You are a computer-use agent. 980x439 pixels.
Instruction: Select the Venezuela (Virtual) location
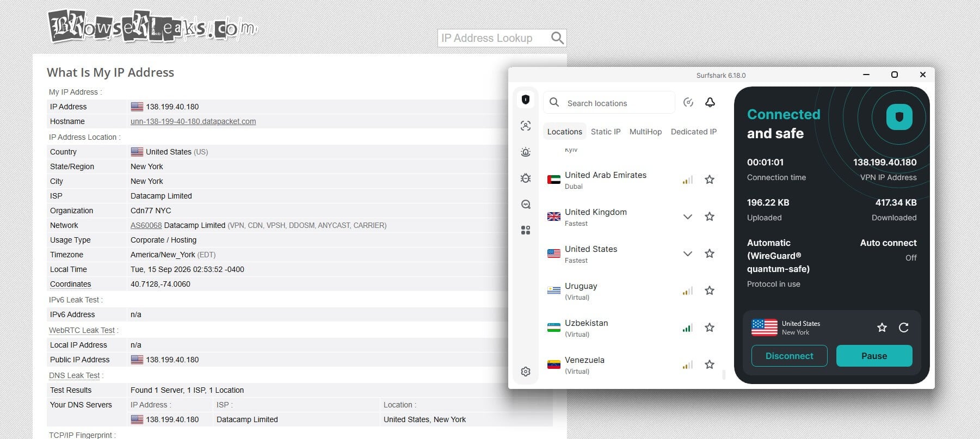[585, 364]
